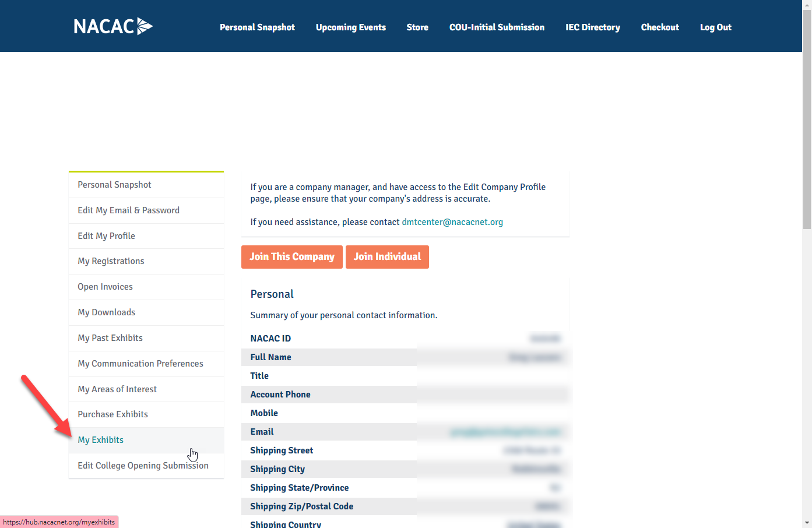Open Edit My Email & Password
The height and width of the screenshot is (528, 812).
tap(146, 210)
